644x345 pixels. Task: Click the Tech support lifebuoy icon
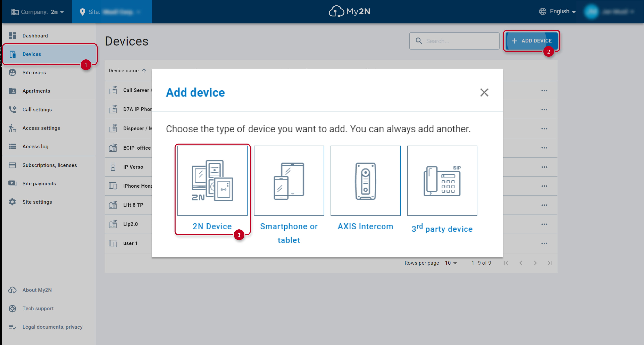click(12, 309)
